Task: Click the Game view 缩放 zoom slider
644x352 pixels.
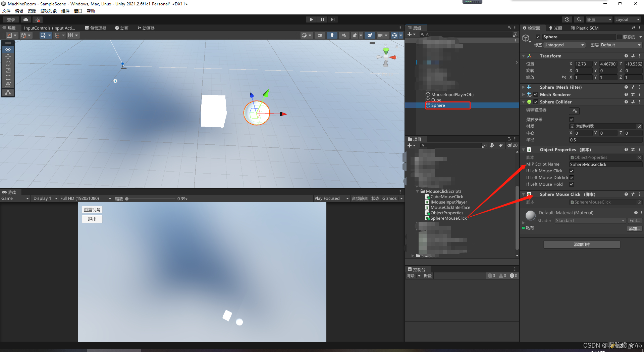Action: (x=127, y=199)
